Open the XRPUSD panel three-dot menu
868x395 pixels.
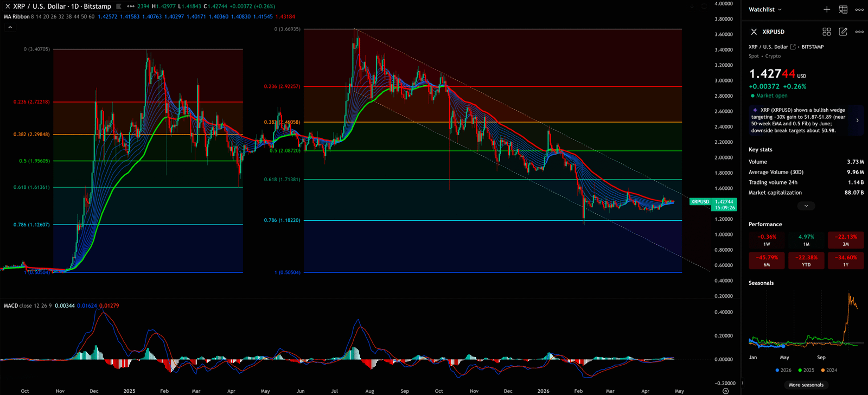859,32
